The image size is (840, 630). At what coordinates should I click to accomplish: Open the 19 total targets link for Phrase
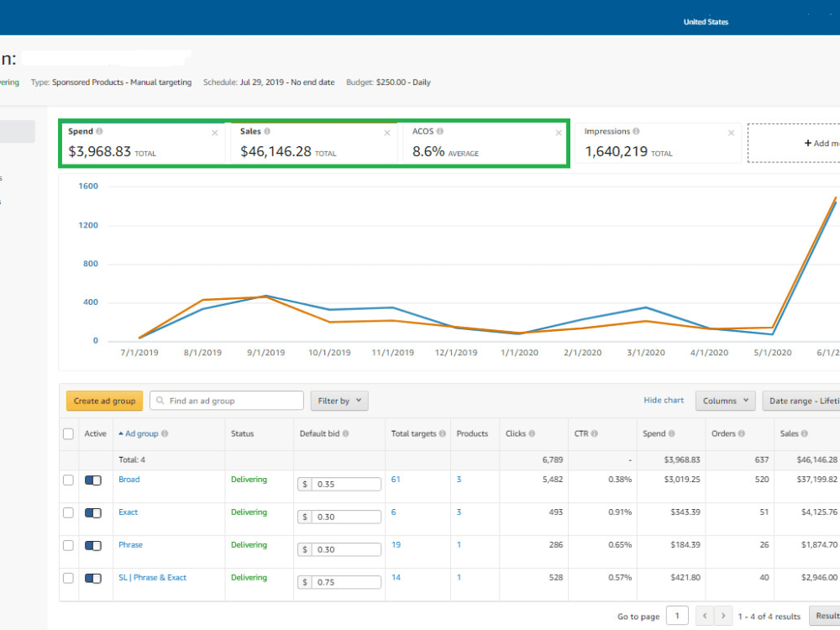point(396,545)
